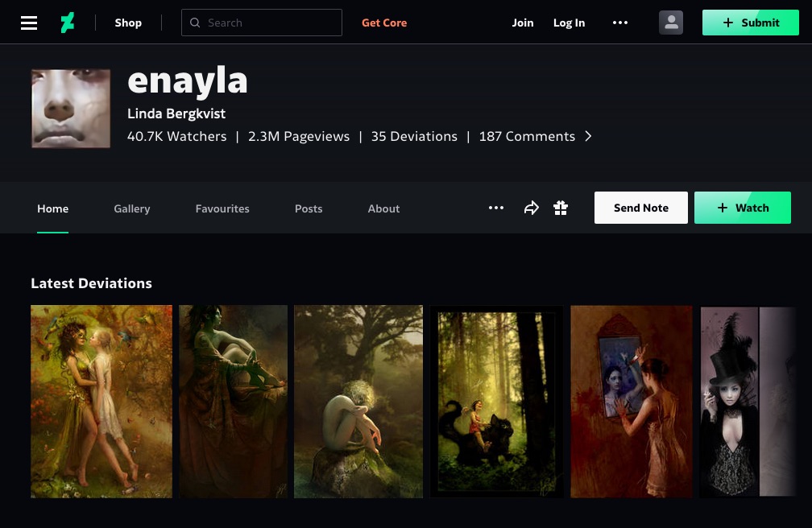Open the Shop link
812x528 pixels.
point(128,23)
